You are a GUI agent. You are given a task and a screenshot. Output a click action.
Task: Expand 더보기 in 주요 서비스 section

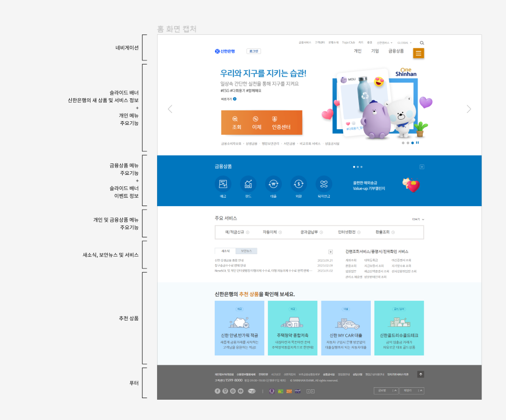(x=418, y=220)
